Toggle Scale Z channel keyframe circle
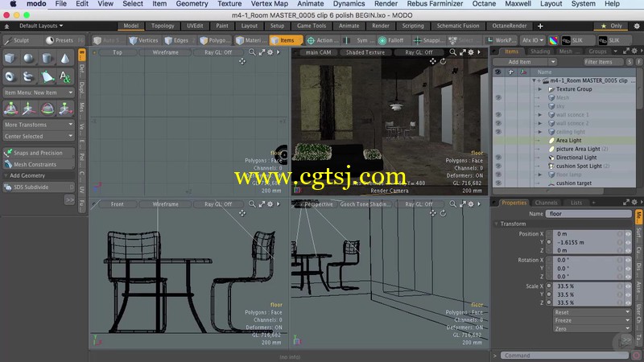This screenshot has height=362, width=644. (x=549, y=302)
